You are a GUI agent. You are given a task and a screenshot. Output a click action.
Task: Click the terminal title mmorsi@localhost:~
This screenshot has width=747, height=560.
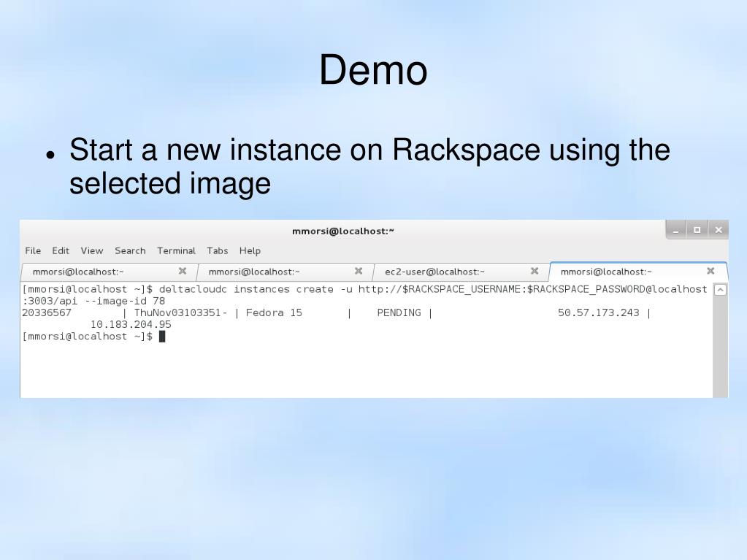pos(343,231)
